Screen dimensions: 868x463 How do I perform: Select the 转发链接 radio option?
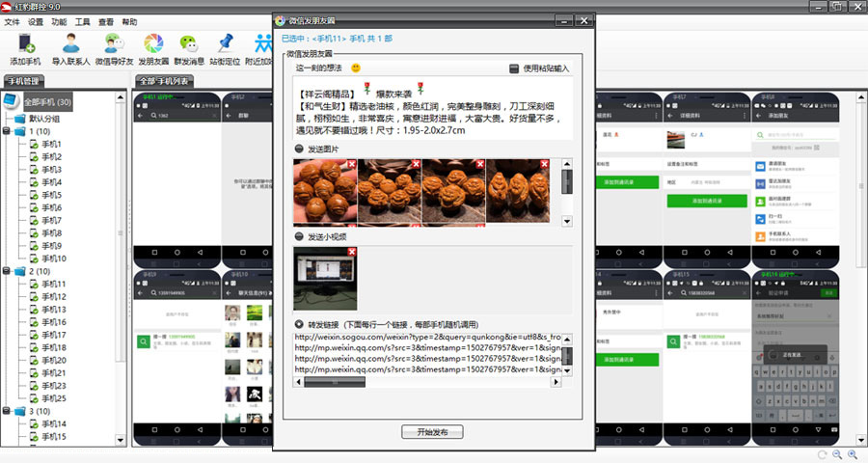tap(299, 324)
